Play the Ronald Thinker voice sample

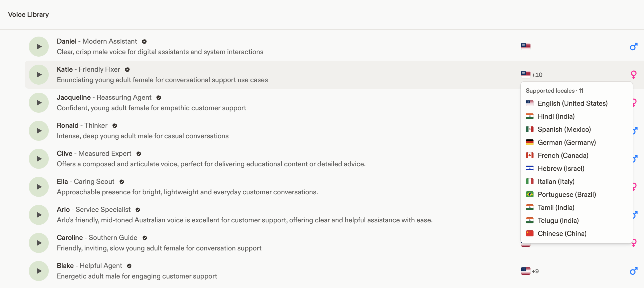(x=39, y=131)
